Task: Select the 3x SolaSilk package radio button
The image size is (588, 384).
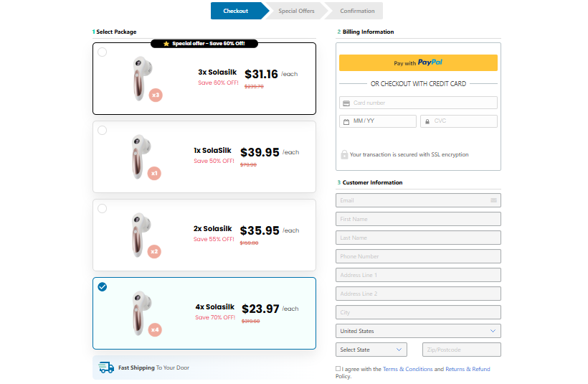Action: 103,52
